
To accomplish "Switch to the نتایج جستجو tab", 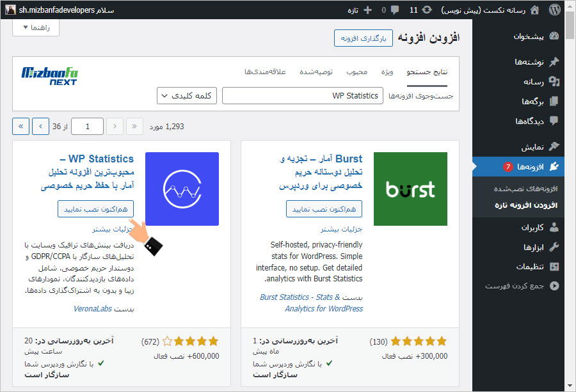I will point(427,72).
